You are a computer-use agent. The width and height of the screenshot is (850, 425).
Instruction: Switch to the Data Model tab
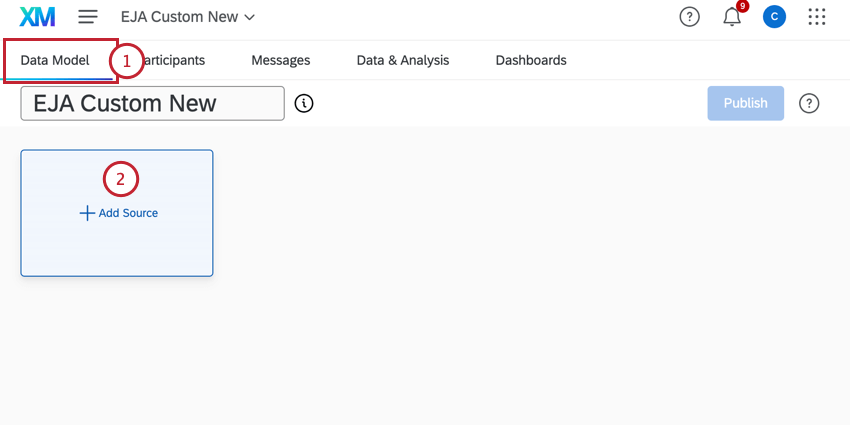(x=55, y=60)
